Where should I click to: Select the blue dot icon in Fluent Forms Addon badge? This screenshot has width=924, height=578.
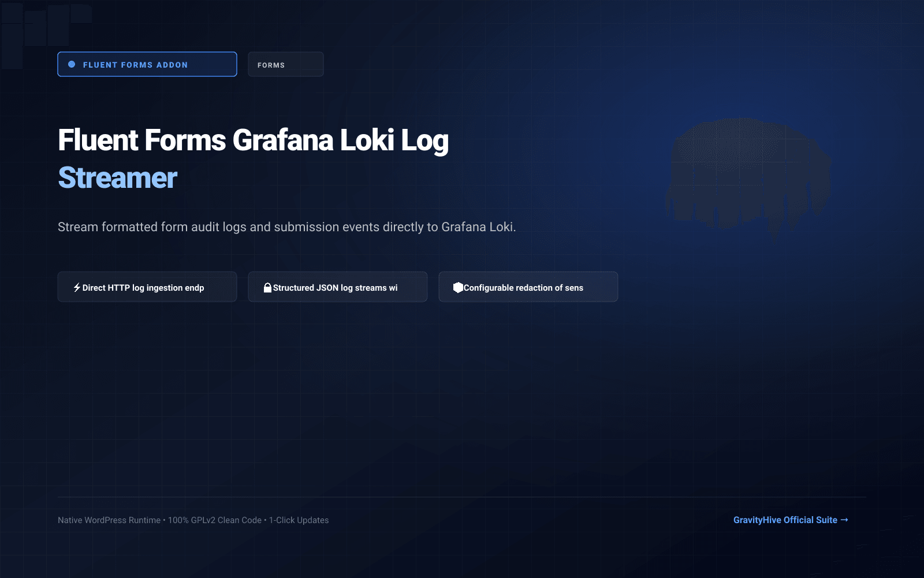(x=72, y=64)
